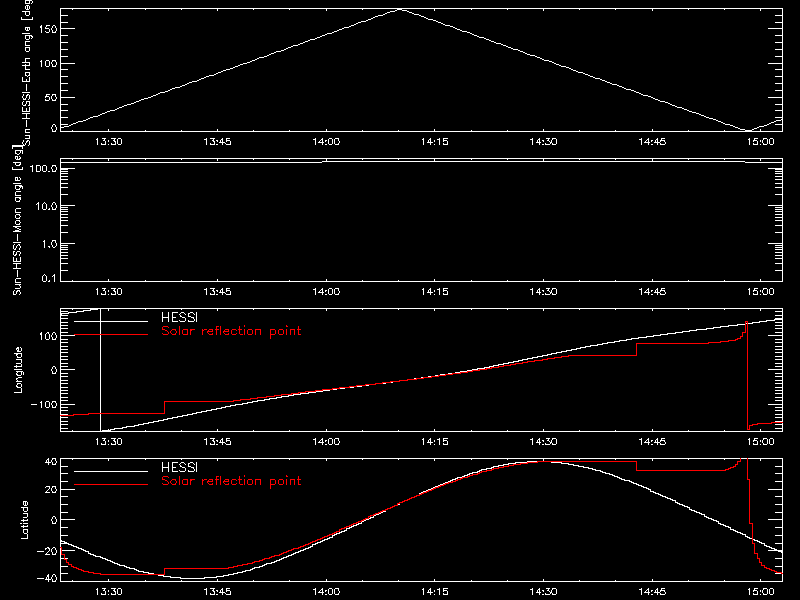The image size is (800, 600).
Task: Click 13:45 time label under Latitude plot
Action: click(217, 592)
